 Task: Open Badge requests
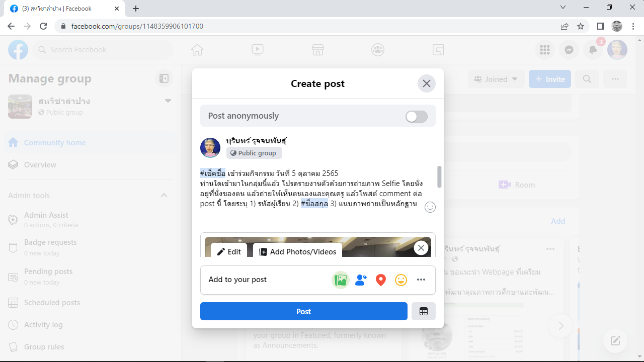[x=91, y=247]
